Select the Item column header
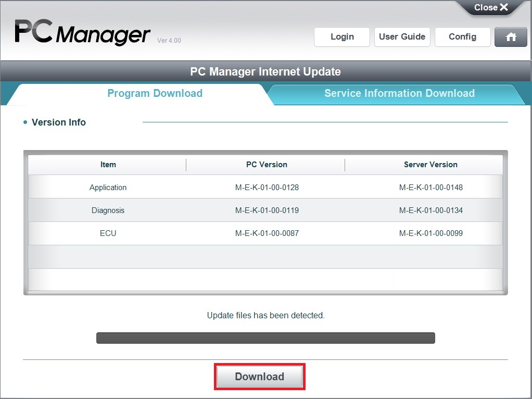This screenshot has width=532, height=399. 108,165
